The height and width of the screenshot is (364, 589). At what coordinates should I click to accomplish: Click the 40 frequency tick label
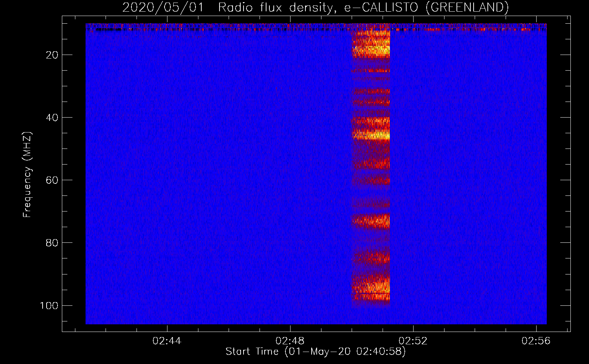coord(52,118)
